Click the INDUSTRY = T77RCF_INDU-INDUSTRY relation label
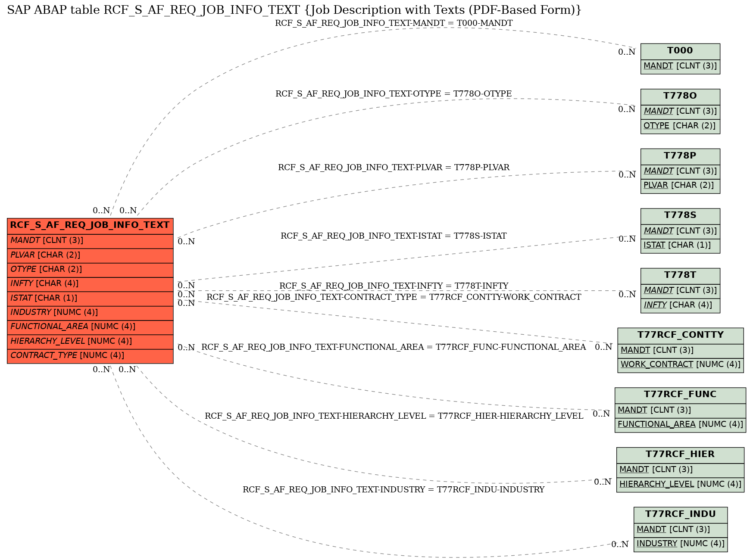Image resolution: width=753 pixels, height=560 pixels. point(394,490)
